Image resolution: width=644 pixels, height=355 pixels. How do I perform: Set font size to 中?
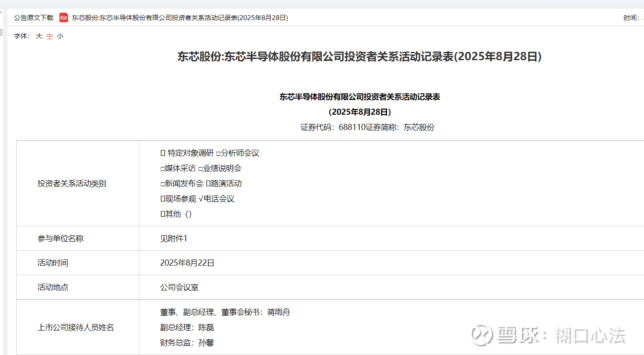50,36
